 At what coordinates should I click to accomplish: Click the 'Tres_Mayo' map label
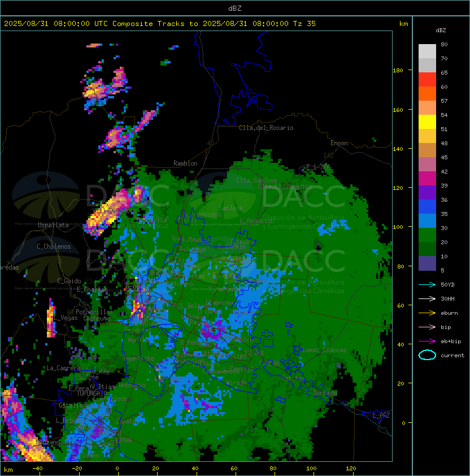click(186, 239)
